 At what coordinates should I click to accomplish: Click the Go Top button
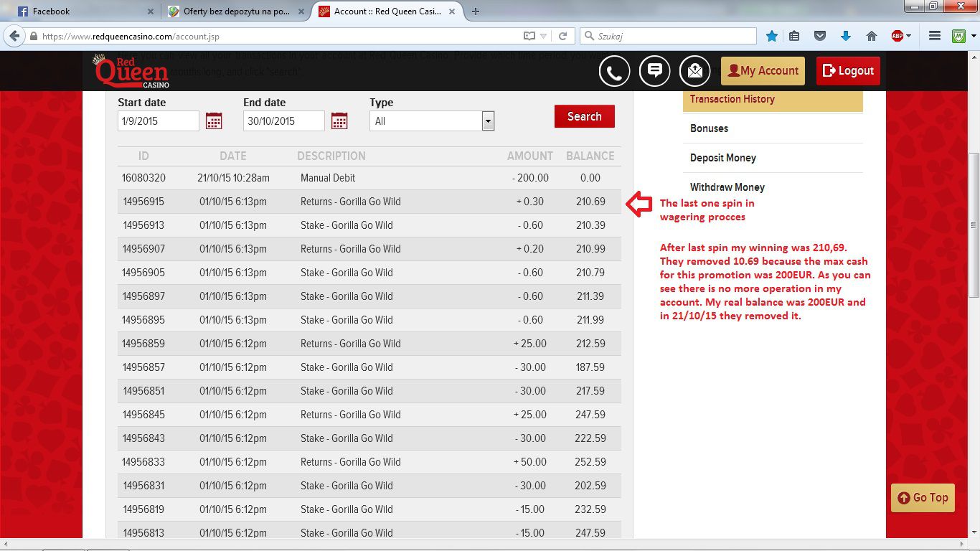[923, 497]
